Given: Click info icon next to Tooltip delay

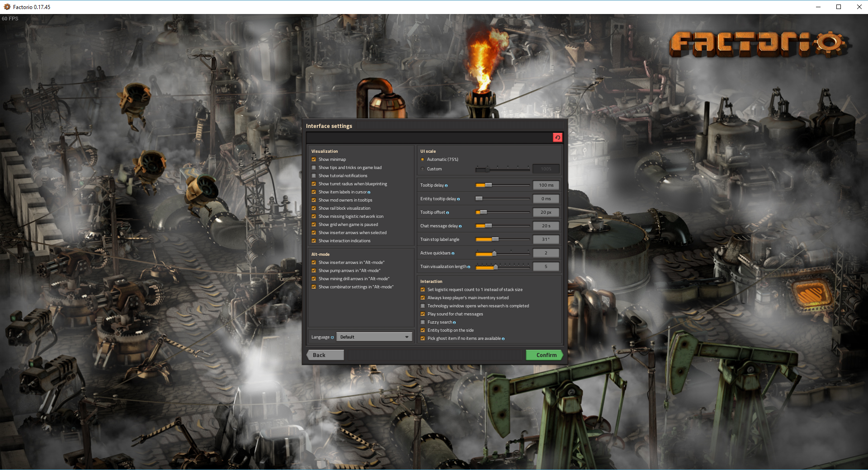Looking at the screenshot, I should point(446,186).
